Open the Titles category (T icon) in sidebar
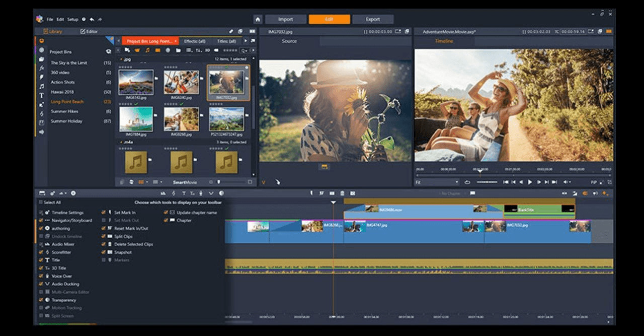644x336 pixels. 42,95
